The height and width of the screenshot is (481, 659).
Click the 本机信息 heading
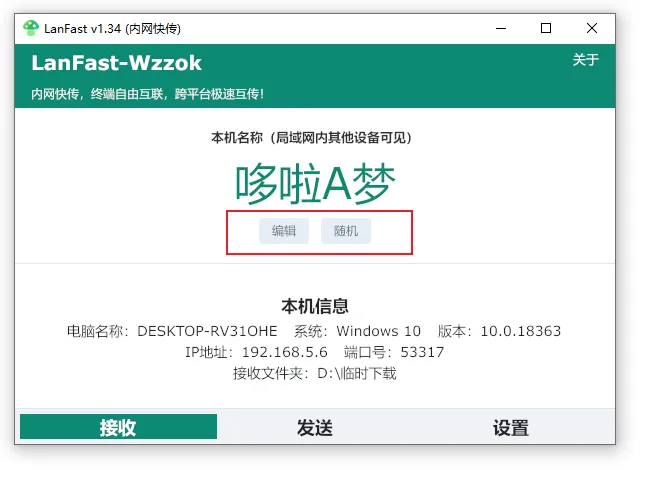315,306
